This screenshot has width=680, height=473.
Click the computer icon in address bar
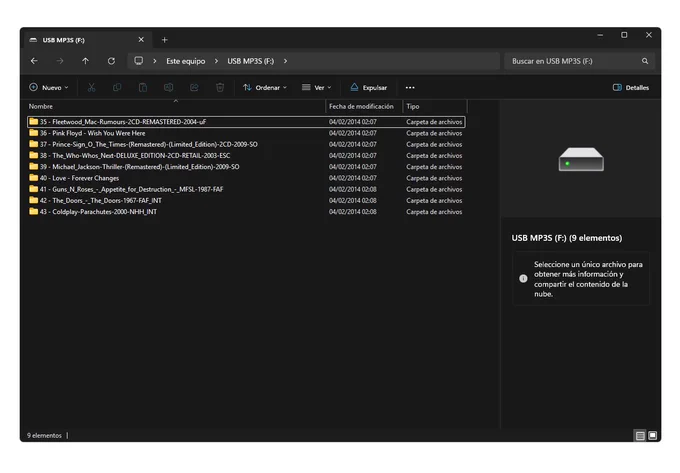pos(138,61)
